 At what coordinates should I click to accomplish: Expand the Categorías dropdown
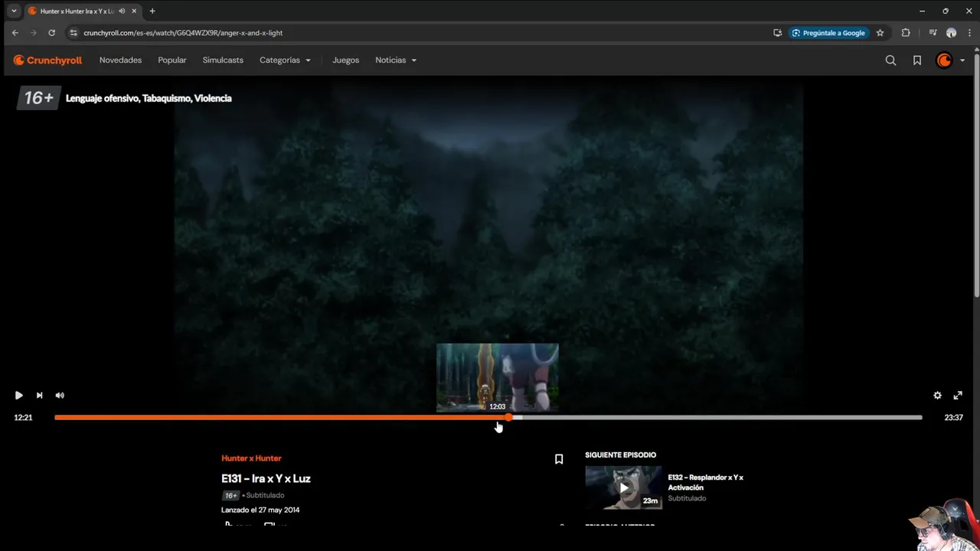(x=285, y=60)
